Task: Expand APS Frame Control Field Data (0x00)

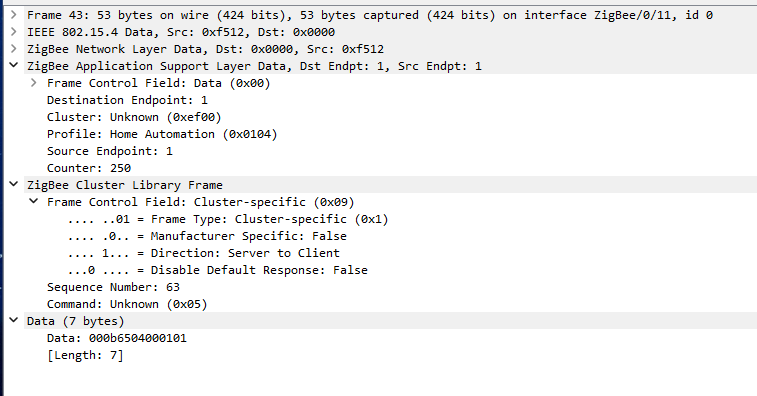Action: pos(33,83)
